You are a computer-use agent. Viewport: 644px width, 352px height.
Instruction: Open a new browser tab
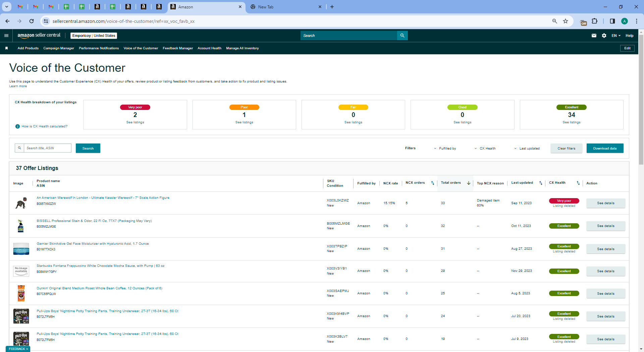[x=332, y=7]
